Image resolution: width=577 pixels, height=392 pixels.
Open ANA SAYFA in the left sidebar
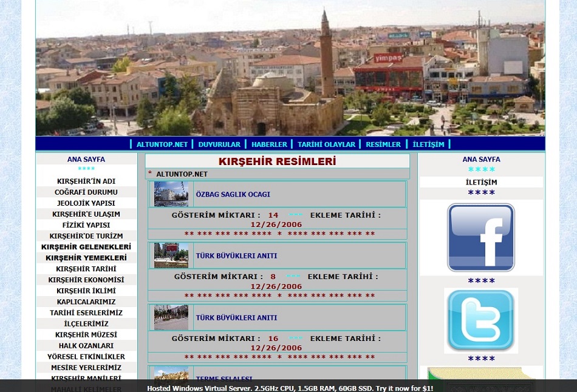[x=86, y=159]
